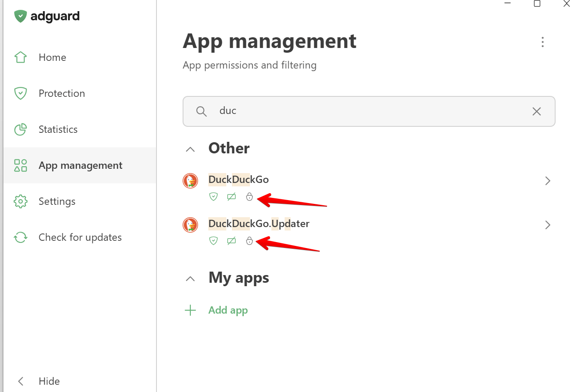This screenshot has width=580, height=392.
Task: Click the crossed-out ad blocking icon under DuckDuckGo.Updater
Action: tap(231, 241)
